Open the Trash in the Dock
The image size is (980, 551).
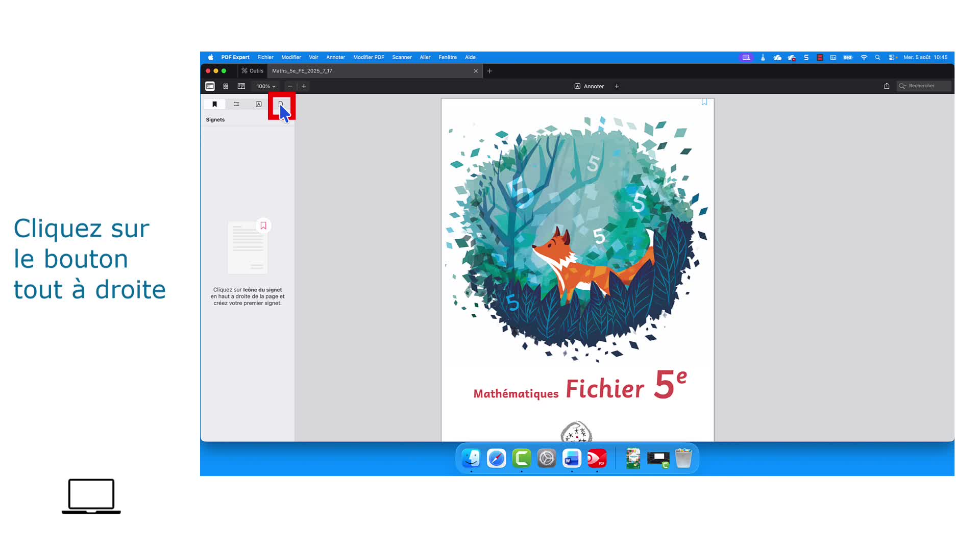pyautogui.click(x=683, y=458)
